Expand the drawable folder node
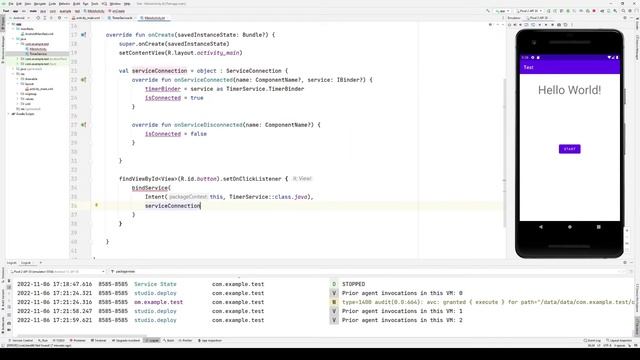The height and width of the screenshot is (360, 640). 18,79
